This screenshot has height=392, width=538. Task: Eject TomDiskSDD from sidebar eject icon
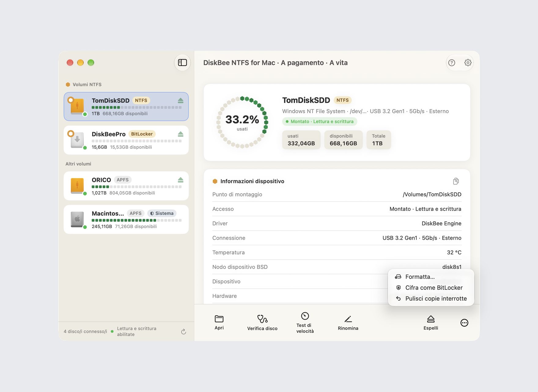point(180,101)
